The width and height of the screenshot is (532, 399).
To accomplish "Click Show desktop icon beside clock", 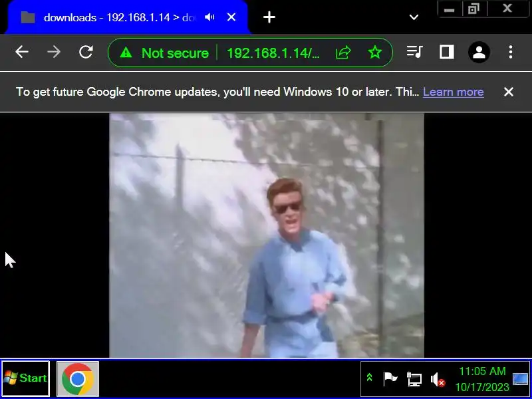I will 521,379.
